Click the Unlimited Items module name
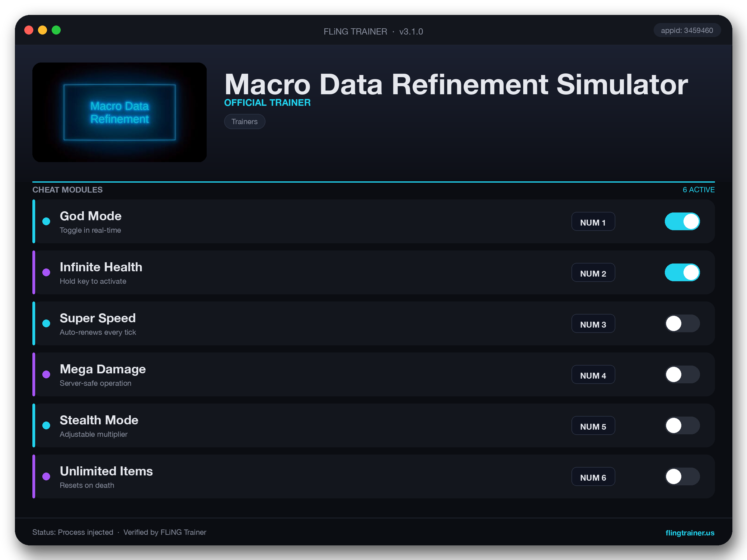The width and height of the screenshot is (747, 560). [106, 471]
